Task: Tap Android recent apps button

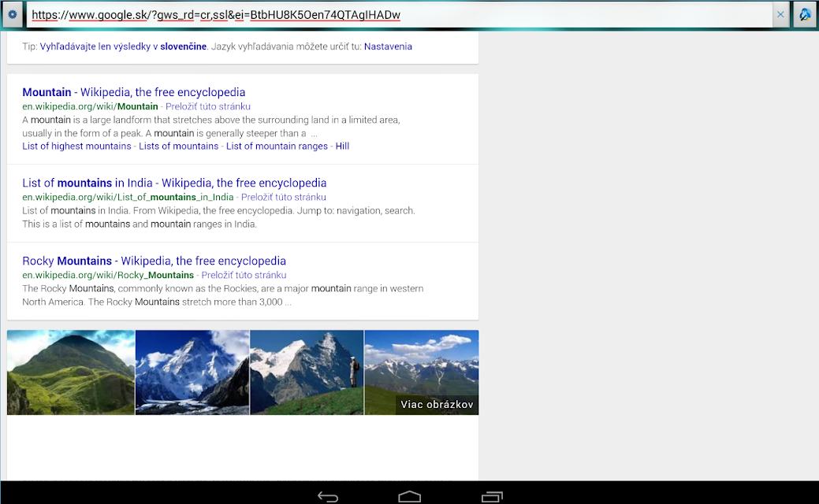Action: click(492, 497)
